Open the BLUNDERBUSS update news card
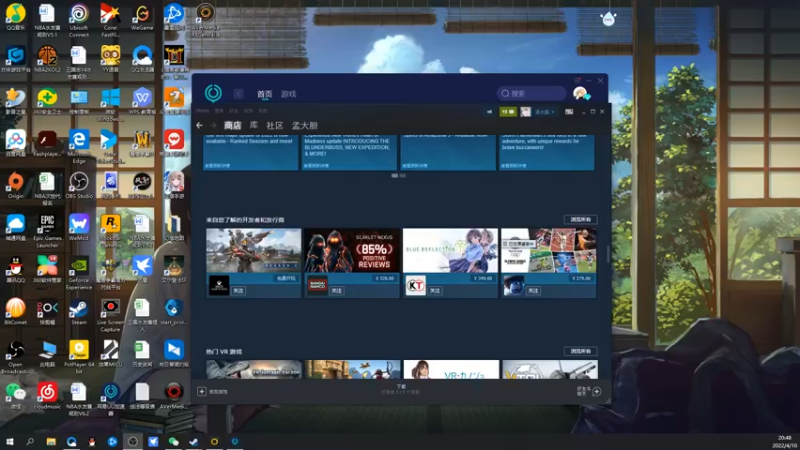This screenshot has height=450, width=800. point(349,152)
